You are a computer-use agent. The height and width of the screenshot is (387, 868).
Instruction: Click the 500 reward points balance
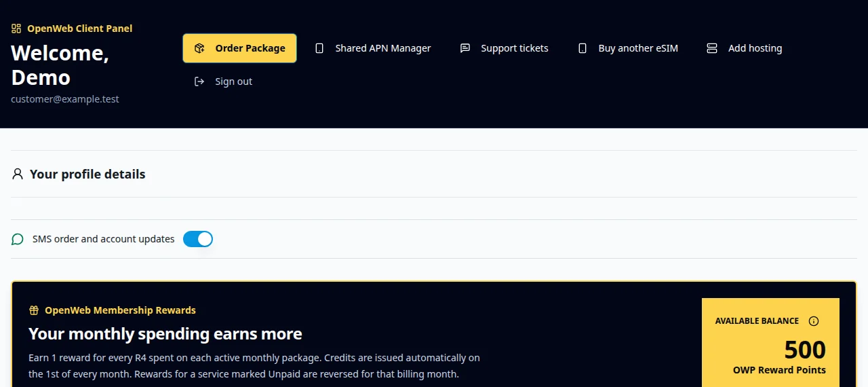pyautogui.click(x=805, y=350)
